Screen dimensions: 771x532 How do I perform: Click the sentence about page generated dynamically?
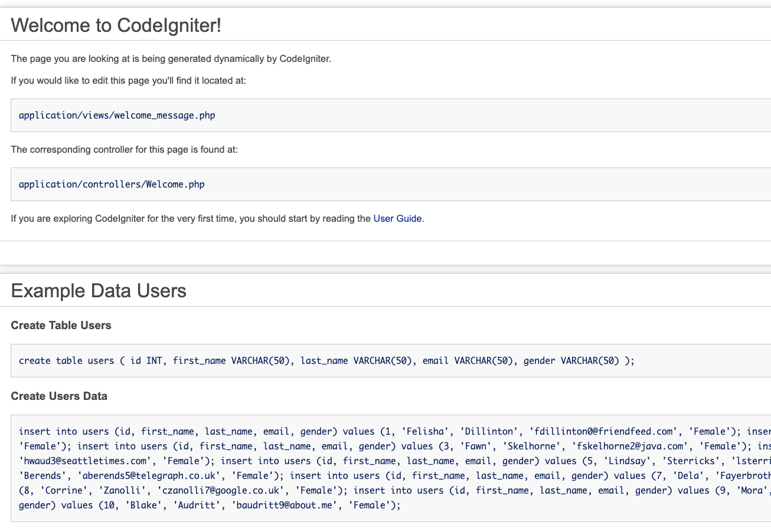pos(171,59)
